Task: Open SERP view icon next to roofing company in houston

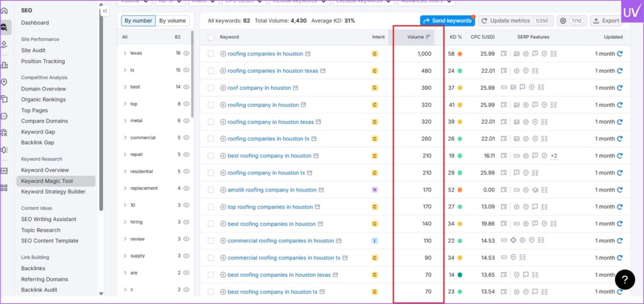Action: coord(303,105)
